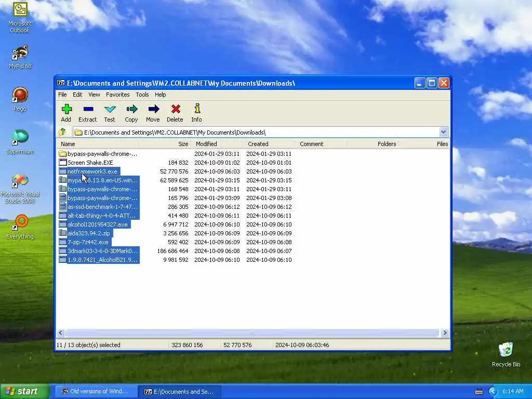Screen dimensions: 532x399
Task: Click the 6:14 AM system clock
Action: tap(513, 392)
